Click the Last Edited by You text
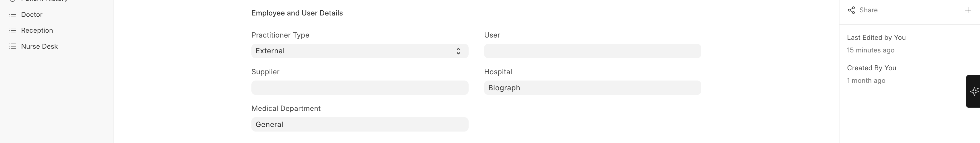Viewport: 980px width, 143px height. [876, 38]
